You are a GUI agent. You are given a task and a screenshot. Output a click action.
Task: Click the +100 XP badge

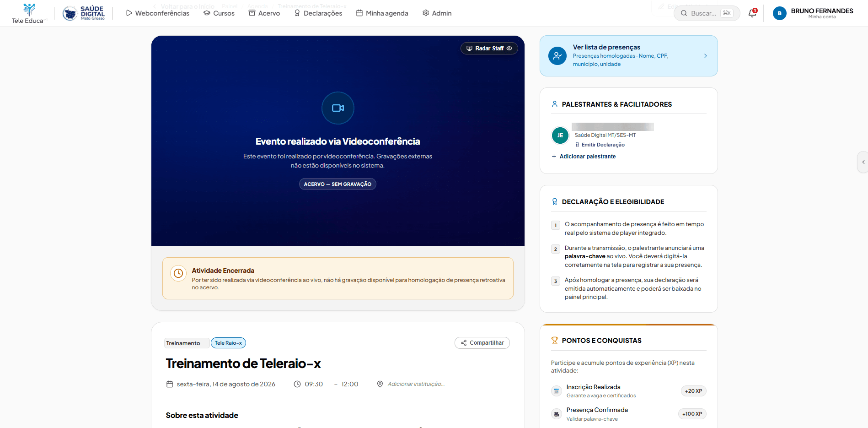tap(692, 414)
